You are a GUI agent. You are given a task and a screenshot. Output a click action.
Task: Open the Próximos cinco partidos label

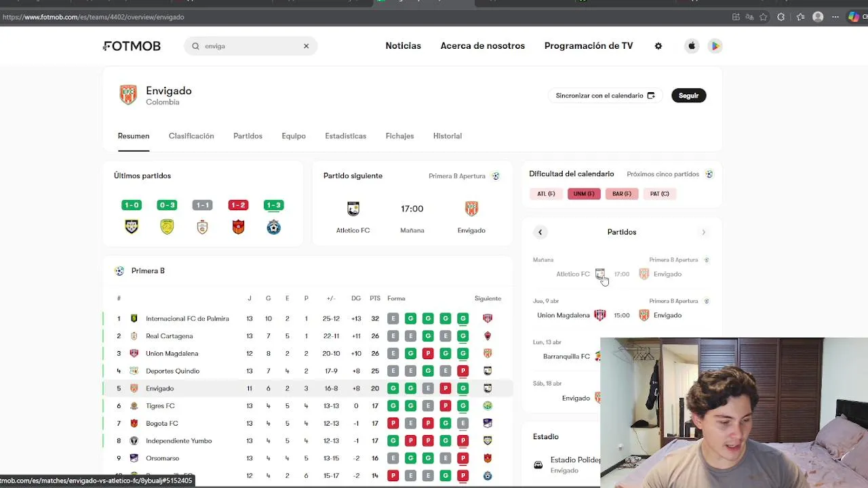[663, 174]
